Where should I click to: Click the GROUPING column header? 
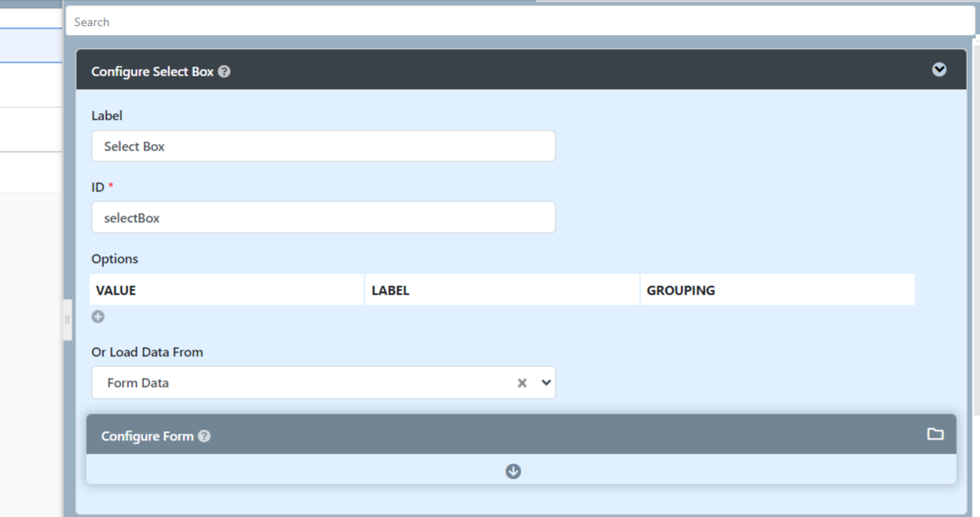coord(778,290)
